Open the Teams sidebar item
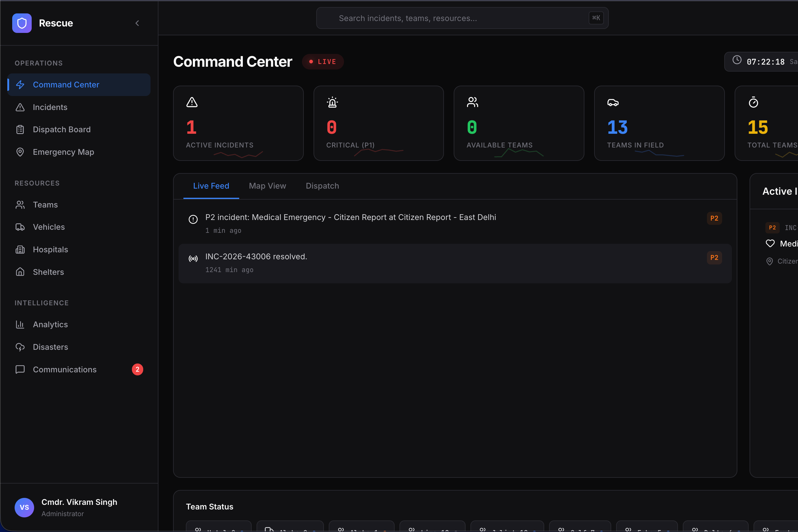 [79, 204]
